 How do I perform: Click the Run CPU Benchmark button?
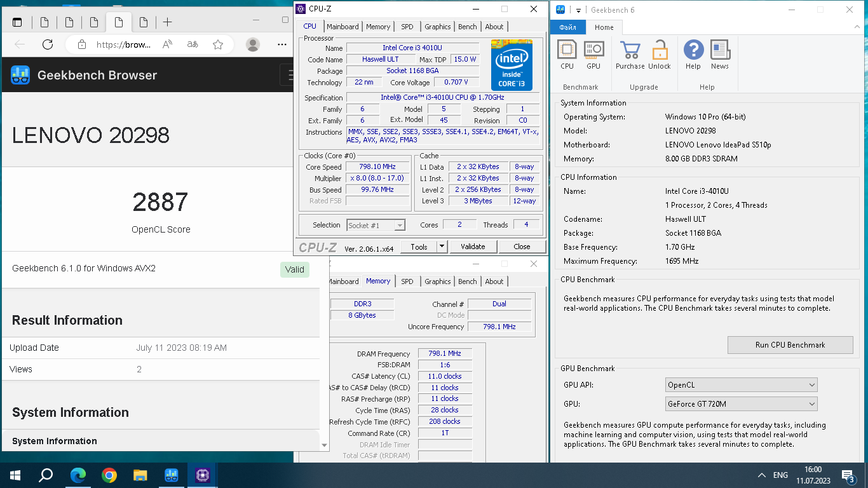(790, 345)
